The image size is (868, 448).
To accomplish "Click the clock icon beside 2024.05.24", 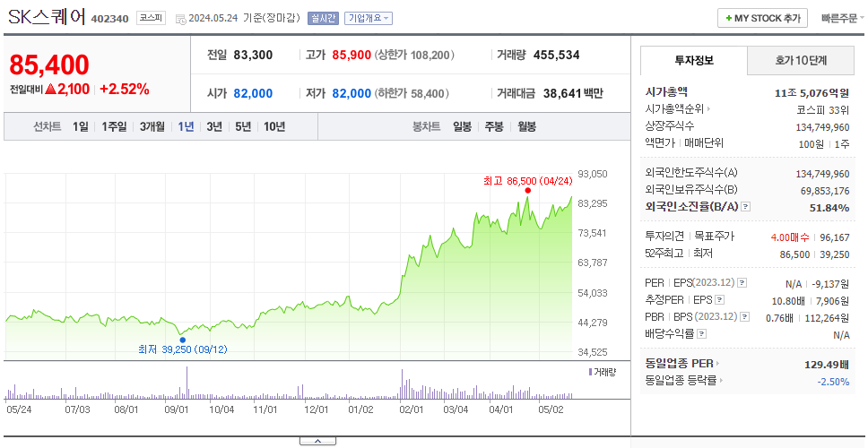I will (x=181, y=19).
